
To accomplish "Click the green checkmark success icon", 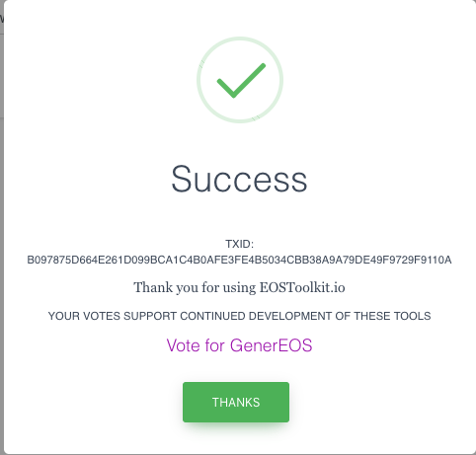I will pos(241,80).
